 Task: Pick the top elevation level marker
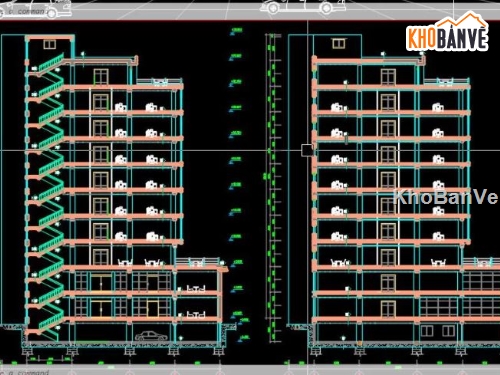point(236,31)
